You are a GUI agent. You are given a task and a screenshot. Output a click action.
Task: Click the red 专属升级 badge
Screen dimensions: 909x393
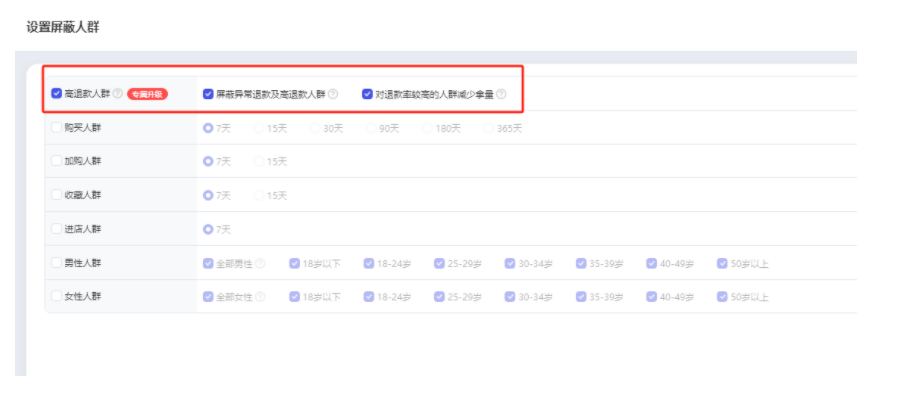147,94
